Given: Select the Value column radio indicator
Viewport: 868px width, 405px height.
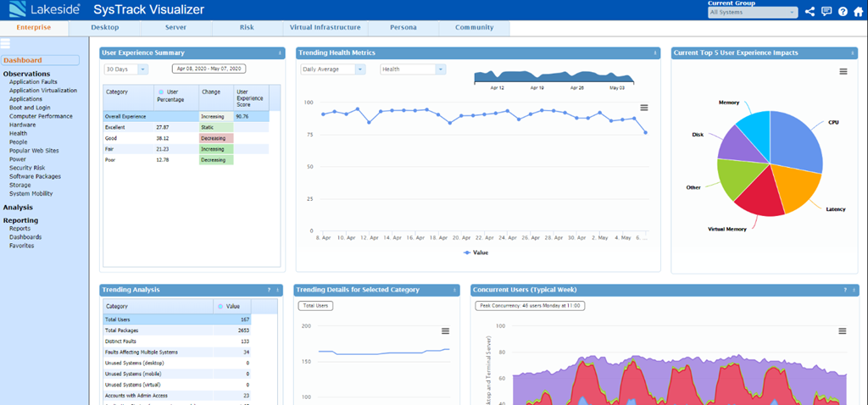Looking at the screenshot, I should click(221, 307).
